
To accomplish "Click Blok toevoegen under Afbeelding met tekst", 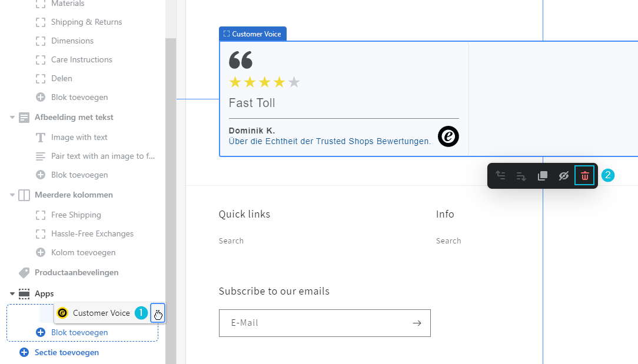I will (79, 175).
